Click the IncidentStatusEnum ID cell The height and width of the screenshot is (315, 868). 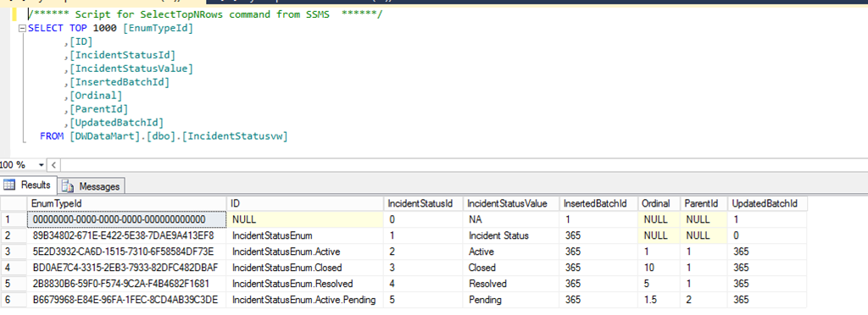tap(305, 235)
